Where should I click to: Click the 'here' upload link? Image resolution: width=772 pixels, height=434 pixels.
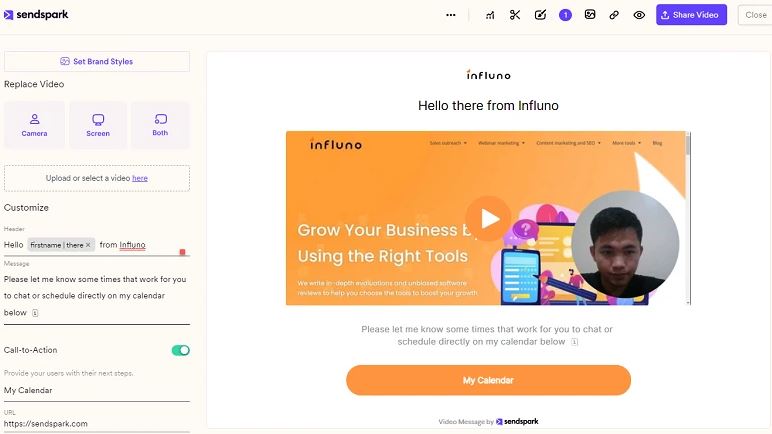coord(140,178)
